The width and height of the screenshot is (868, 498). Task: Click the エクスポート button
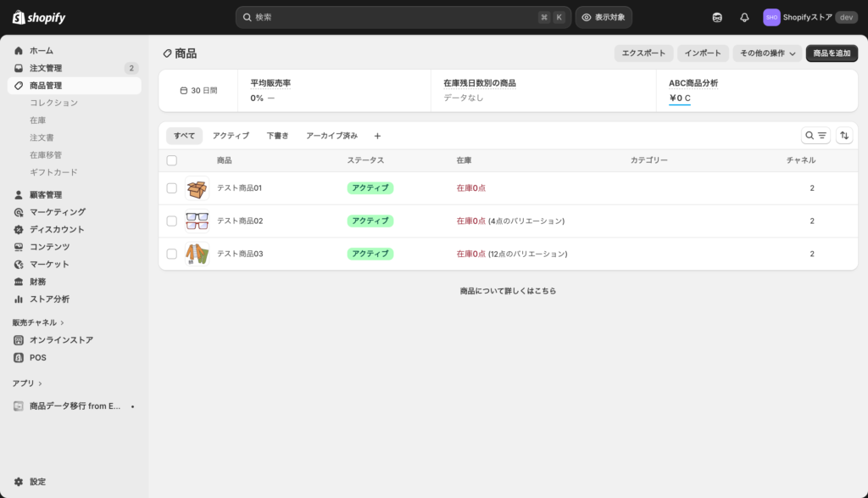pos(643,53)
